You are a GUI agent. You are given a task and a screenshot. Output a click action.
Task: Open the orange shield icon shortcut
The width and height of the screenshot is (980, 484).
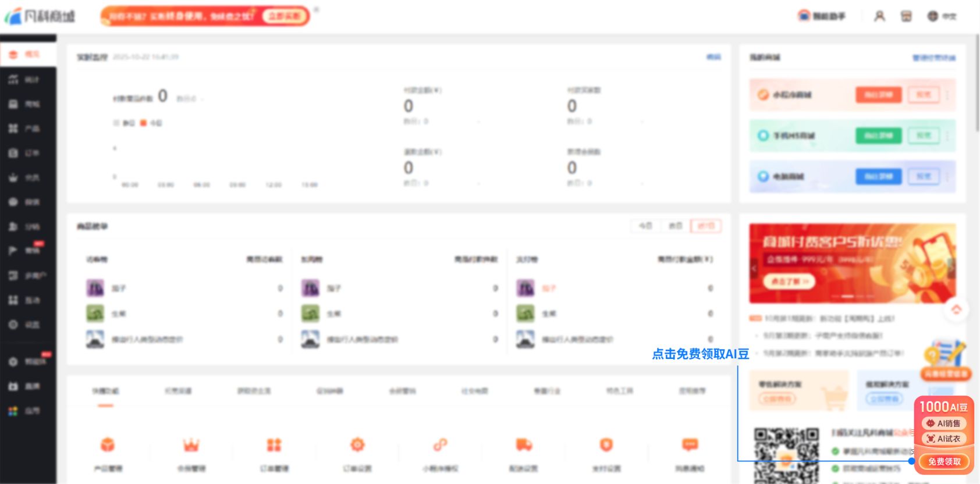coord(606,445)
